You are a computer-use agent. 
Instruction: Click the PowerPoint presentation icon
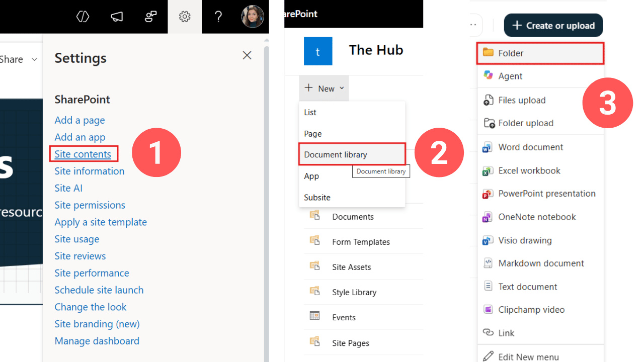[488, 194]
